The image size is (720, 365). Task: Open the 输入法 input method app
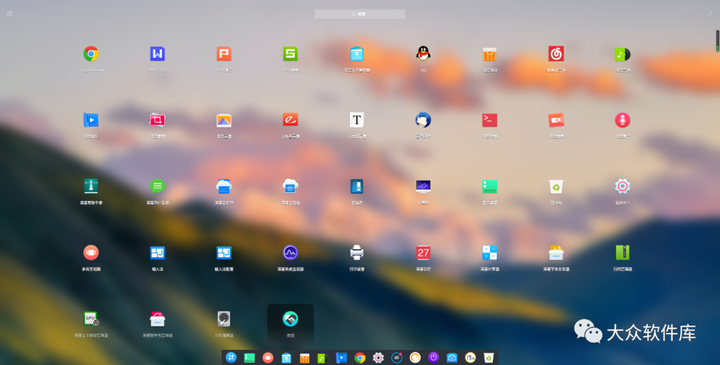tap(158, 253)
